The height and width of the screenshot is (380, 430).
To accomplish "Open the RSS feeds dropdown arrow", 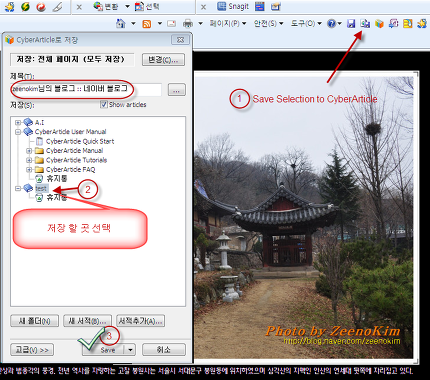I will (x=160, y=23).
